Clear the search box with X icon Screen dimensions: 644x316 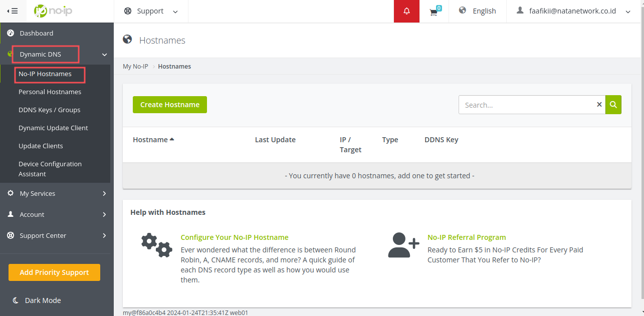pyautogui.click(x=599, y=105)
